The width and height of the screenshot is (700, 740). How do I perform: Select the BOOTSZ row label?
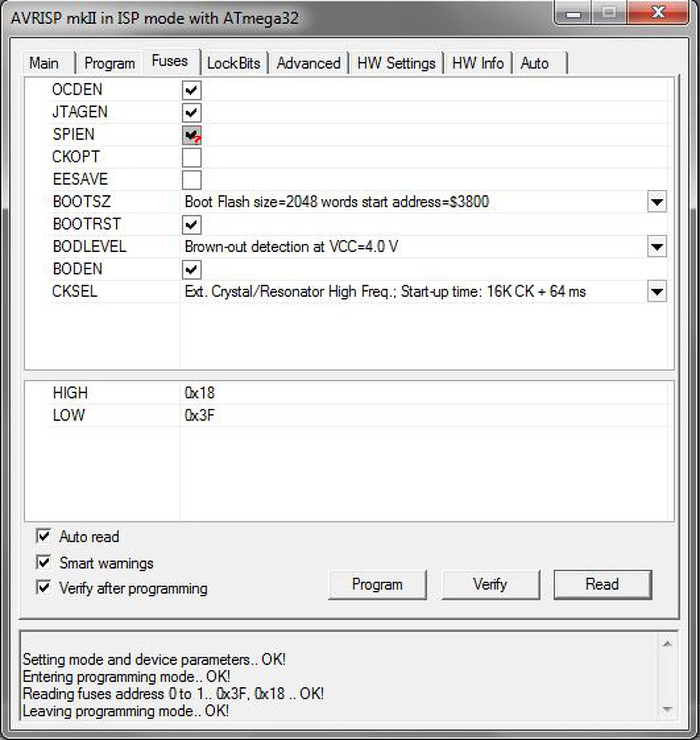(x=82, y=202)
